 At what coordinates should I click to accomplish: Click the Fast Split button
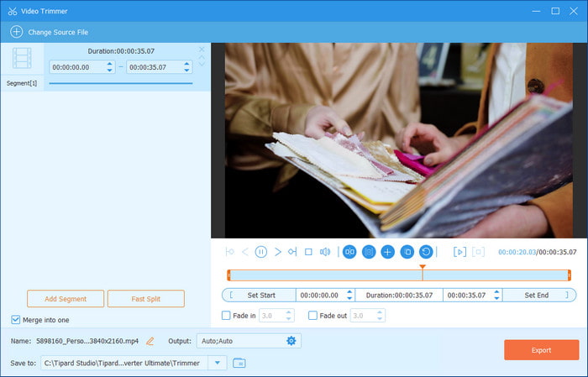click(146, 299)
